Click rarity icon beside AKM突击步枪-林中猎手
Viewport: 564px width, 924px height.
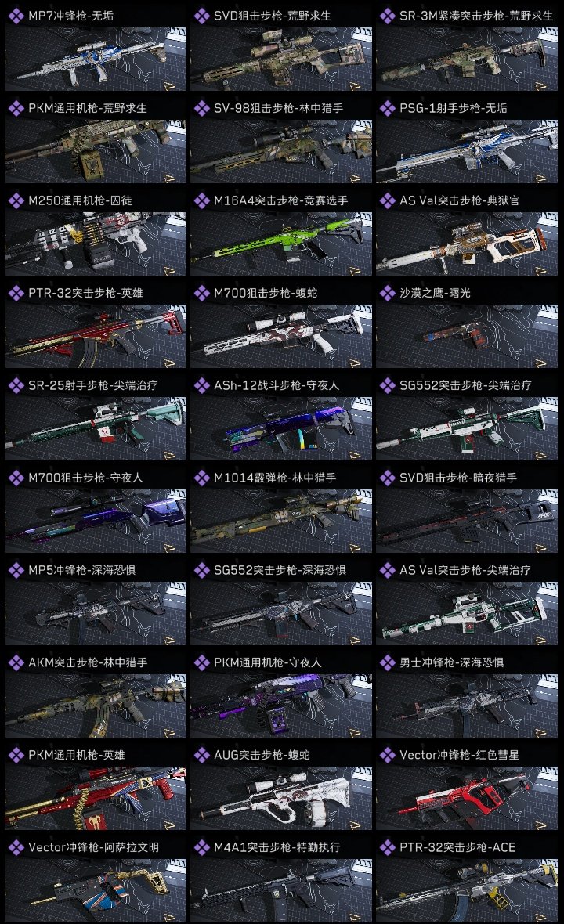pyautogui.click(x=16, y=662)
